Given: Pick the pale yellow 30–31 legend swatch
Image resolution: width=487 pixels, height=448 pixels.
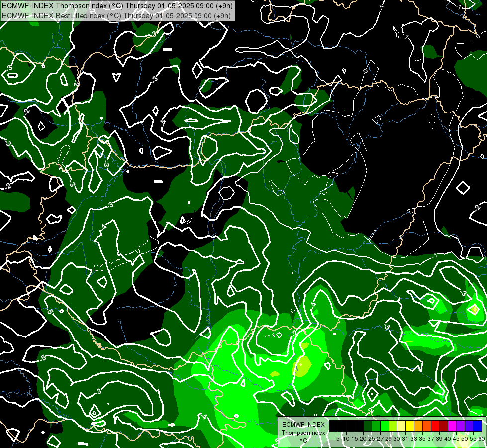Looking at the screenshot, I should click(x=401, y=426).
